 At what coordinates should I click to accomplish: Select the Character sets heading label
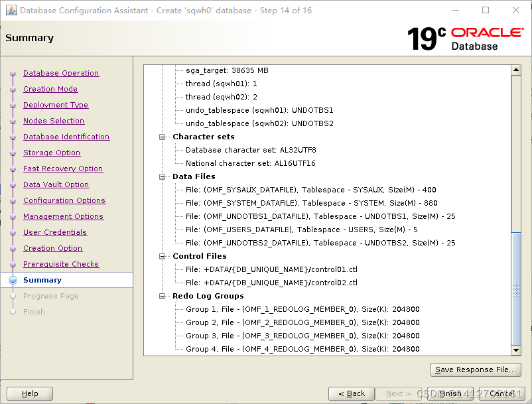pos(204,137)
